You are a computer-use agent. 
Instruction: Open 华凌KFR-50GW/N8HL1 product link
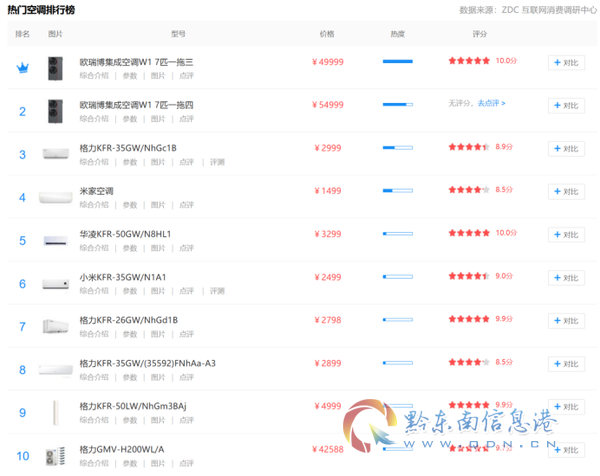click(125, 234)
